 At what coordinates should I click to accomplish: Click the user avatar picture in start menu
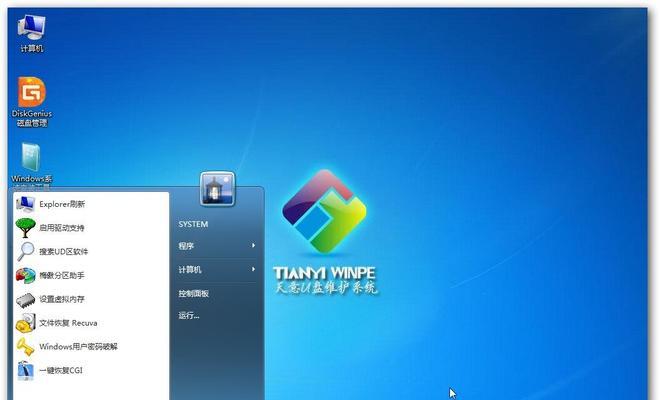[x=217, y=189]
